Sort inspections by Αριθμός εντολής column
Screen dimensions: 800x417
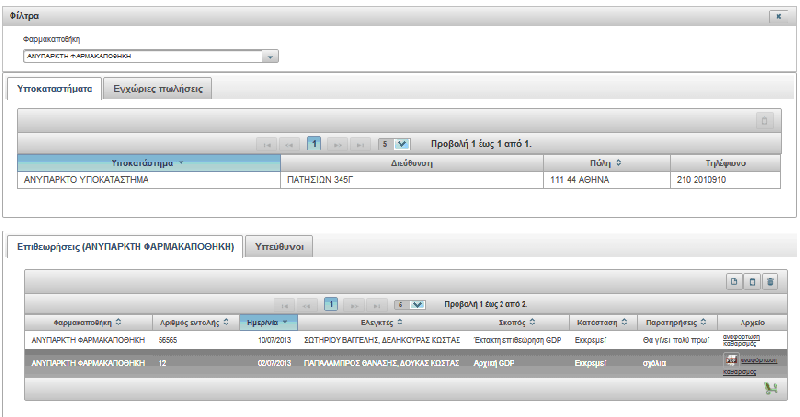[x=195, y=323]
